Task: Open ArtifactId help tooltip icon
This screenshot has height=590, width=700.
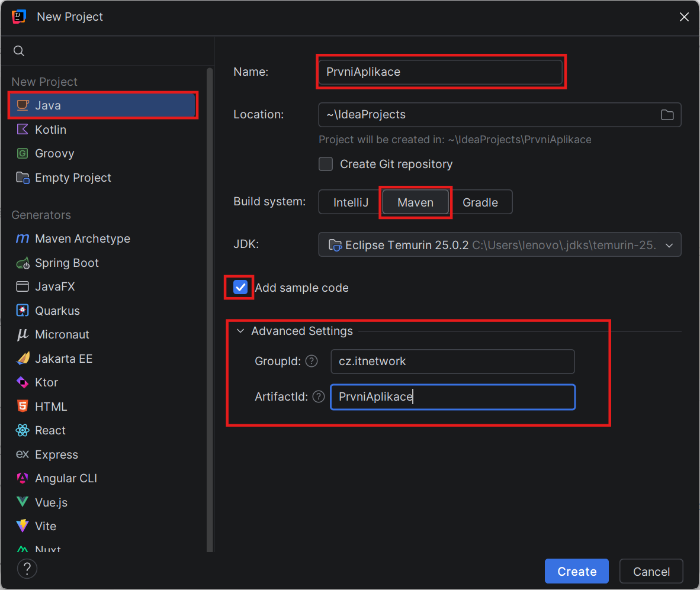Action: click(319, 396)
